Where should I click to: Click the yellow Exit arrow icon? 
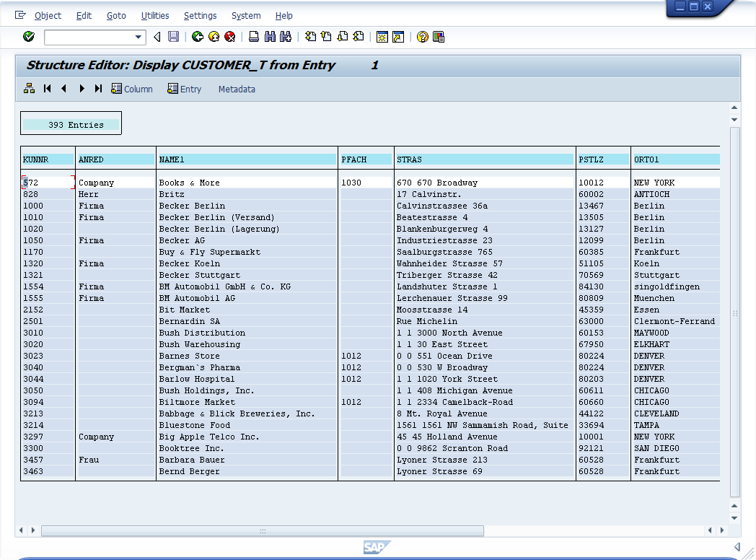pyautogui.click(x=214, y=37)
